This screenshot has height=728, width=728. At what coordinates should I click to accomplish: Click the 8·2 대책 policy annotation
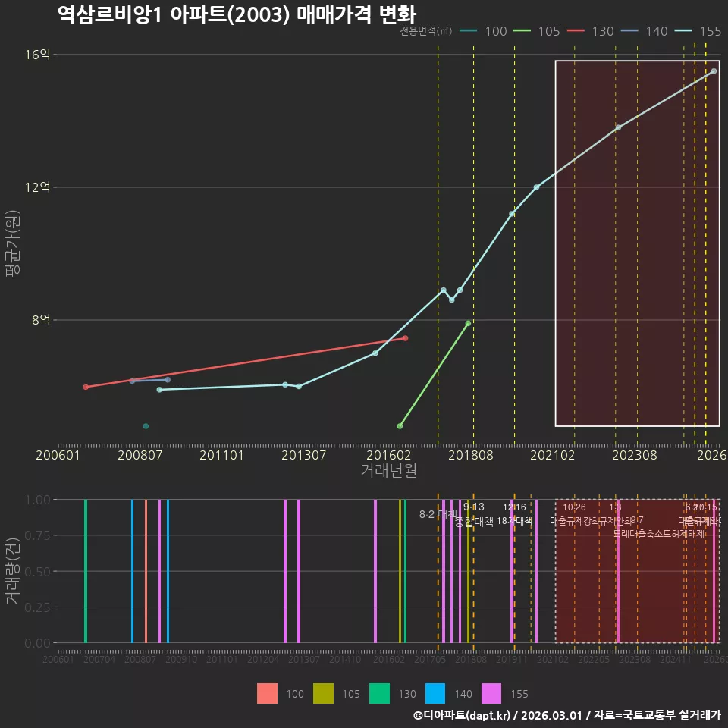pyautogui.click(x=438, y=514)
